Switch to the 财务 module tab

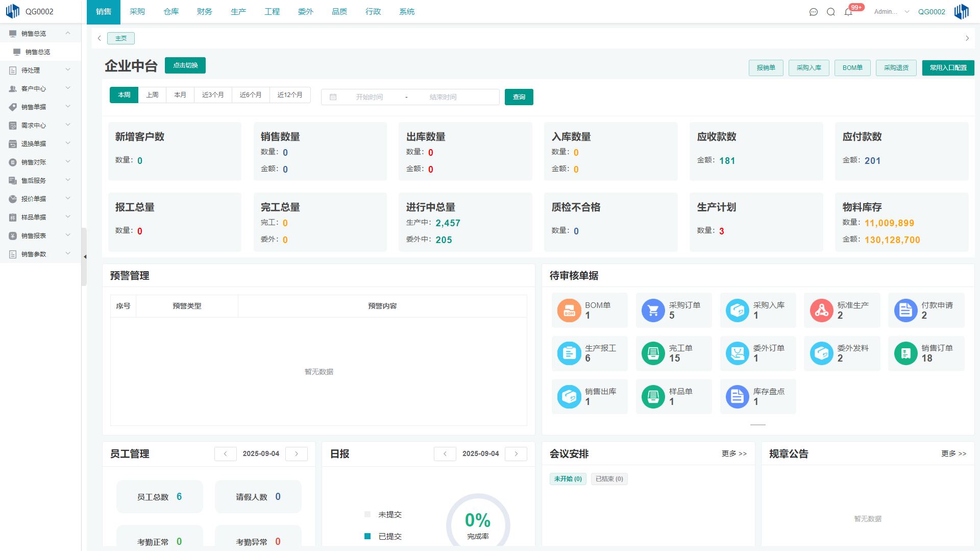[204, 12]
